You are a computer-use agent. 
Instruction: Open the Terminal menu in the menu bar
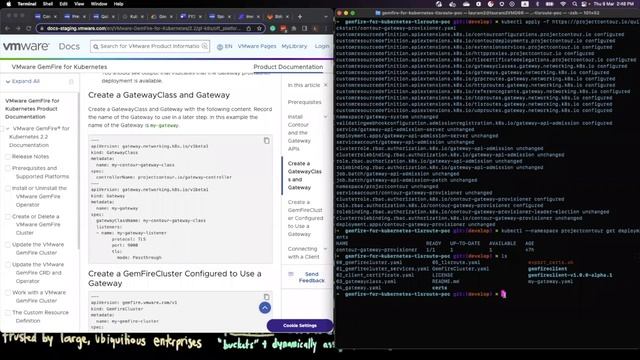point(27,4)
